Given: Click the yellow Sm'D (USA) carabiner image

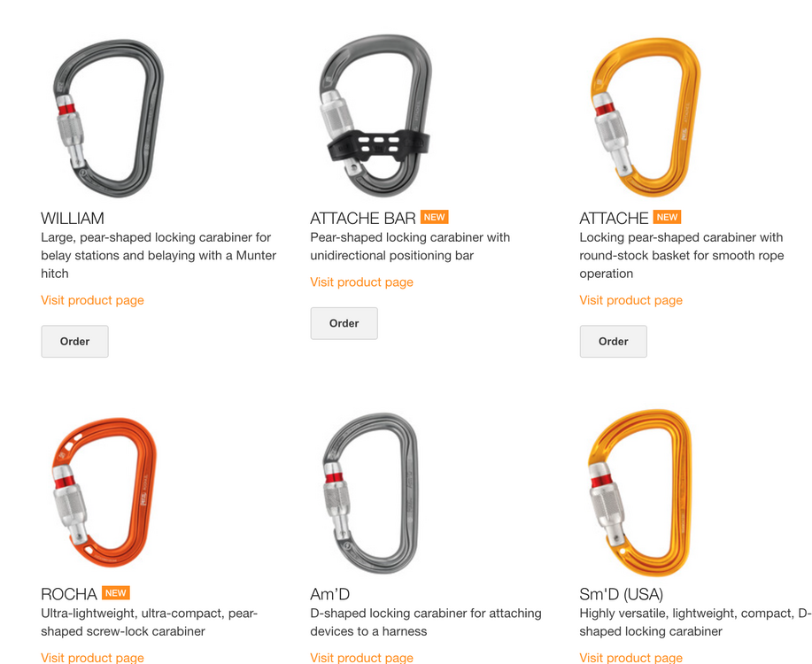Looking at the screenshot, I should pyautogui.click(x=639, y=492).
